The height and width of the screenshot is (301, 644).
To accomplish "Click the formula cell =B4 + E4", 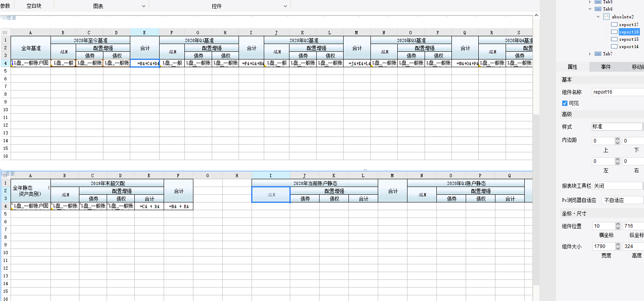I will (179, 206).
